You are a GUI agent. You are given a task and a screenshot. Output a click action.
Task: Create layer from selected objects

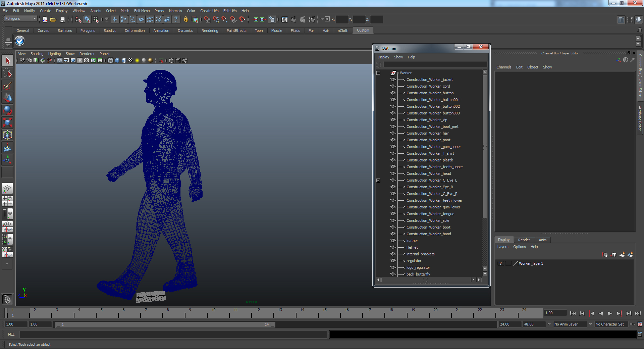click(630, 255)
